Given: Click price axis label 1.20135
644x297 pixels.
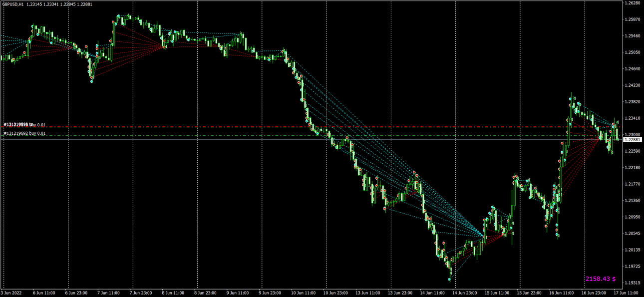Looking at the screenshot, I should [x=633, y=250].
